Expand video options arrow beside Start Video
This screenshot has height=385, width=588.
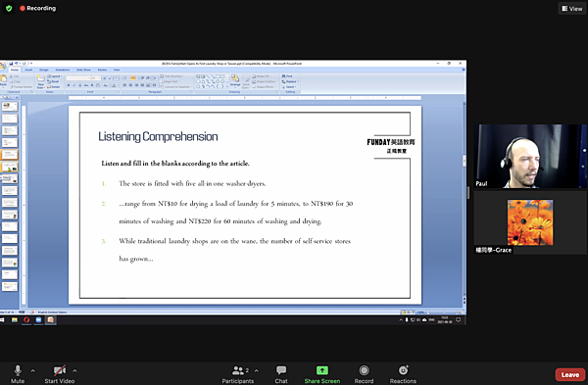74,370
